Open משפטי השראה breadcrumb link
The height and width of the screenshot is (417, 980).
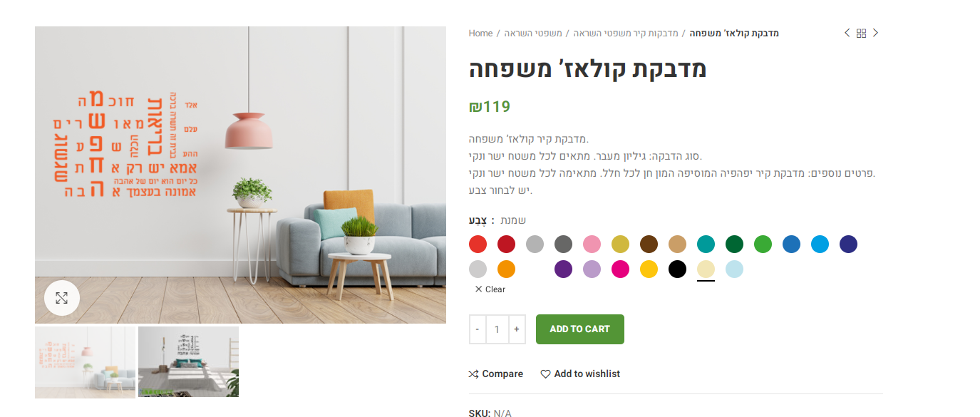533,34
